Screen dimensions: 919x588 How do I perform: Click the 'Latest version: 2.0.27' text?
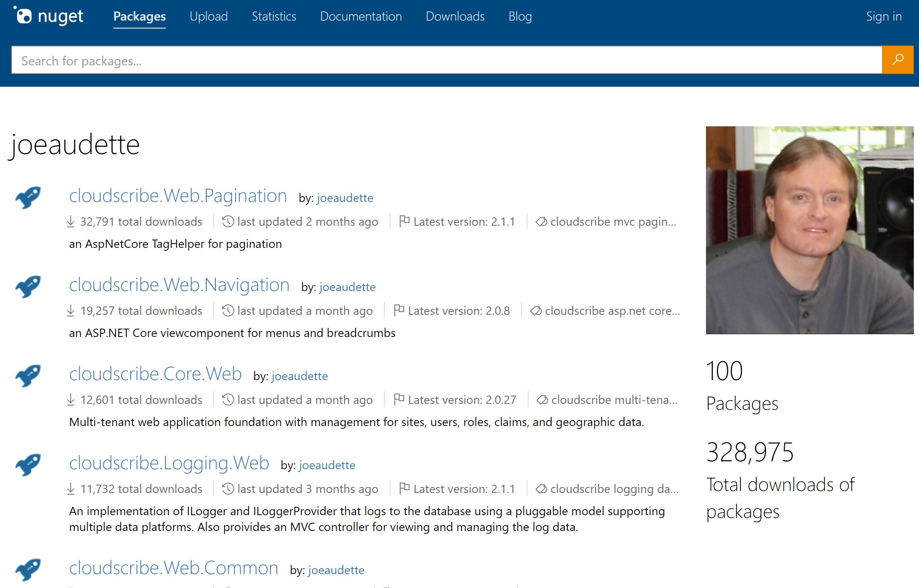pyautogui.click(x=462, y=400)
